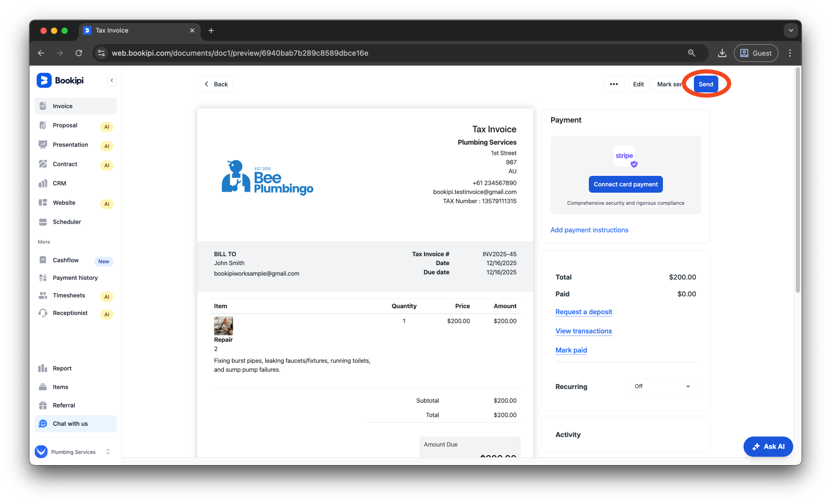
Task: Click the Items sidebar icon
Action: click(x=43, y=387)
